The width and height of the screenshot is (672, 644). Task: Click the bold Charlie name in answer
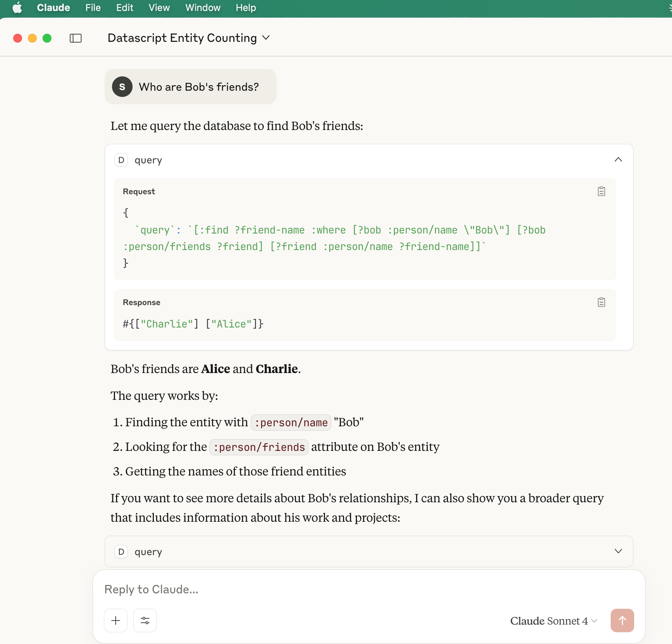tap(277, 369)
